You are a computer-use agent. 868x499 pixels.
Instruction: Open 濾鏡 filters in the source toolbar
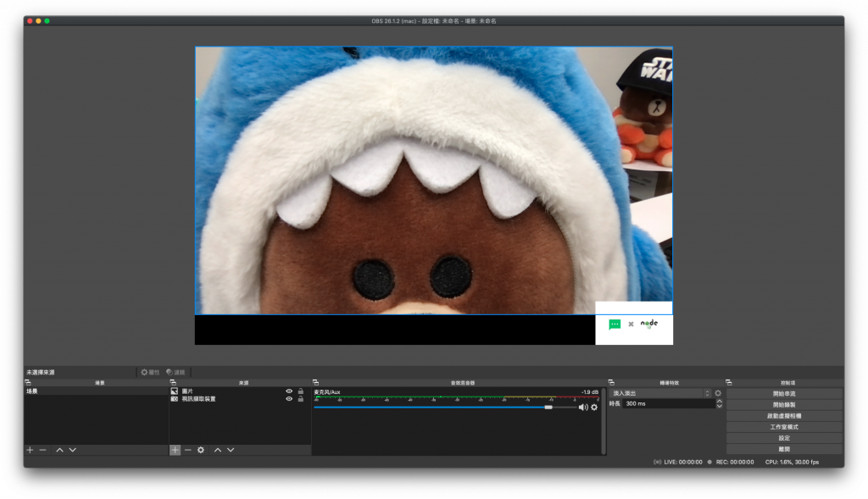175,372
